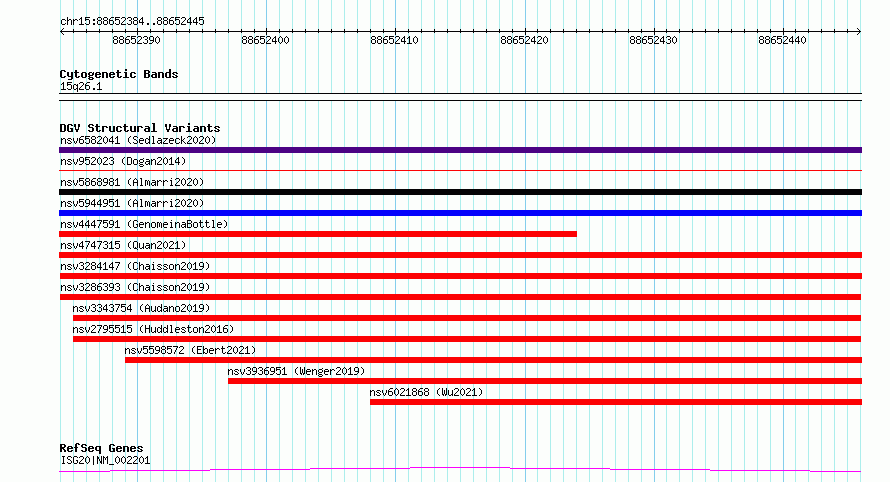
Task: Select the nsv6582041 (Sedlazeck2020) label
Action: [x=138, y=140]
